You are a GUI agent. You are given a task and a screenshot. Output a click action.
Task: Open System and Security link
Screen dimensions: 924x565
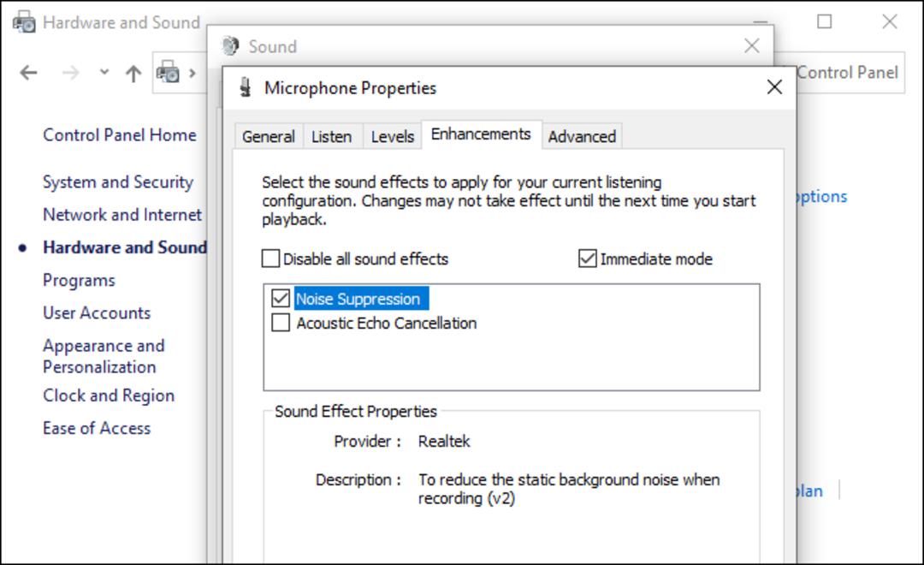coord(118,182)
